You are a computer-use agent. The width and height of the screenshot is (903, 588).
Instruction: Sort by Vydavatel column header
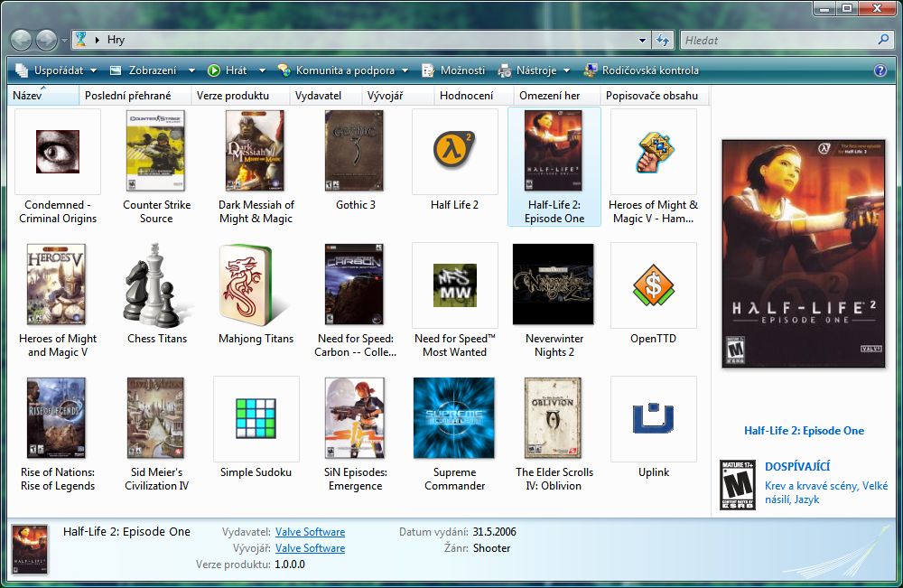pos(325,96)
